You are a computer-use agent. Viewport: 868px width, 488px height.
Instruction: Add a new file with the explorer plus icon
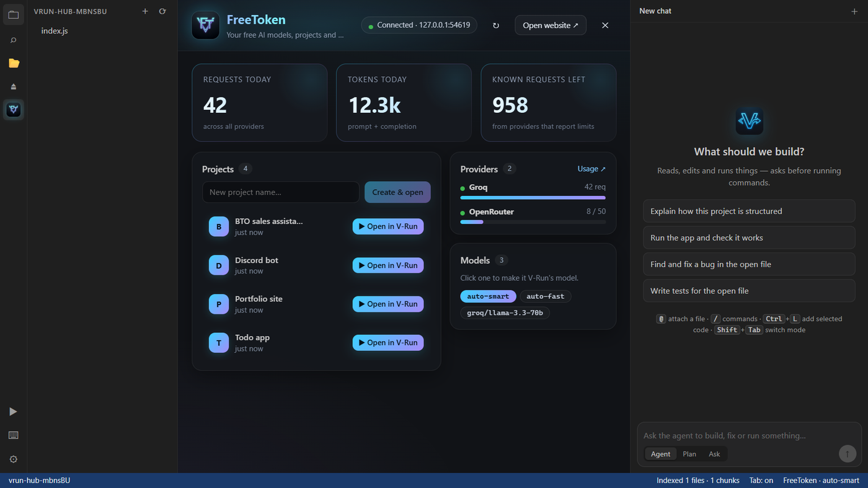[x=145, y=11]
